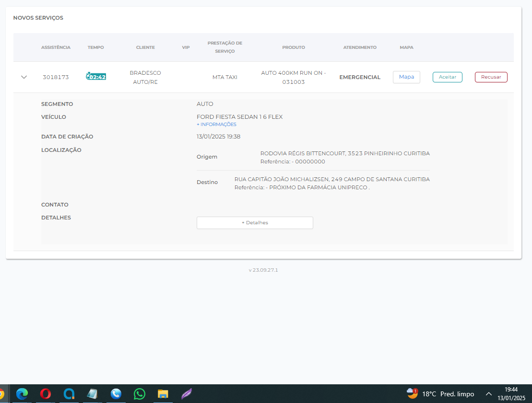Open the notepad-style app in taskbar
The image size is (532, 403).
[x=93, y=394]
